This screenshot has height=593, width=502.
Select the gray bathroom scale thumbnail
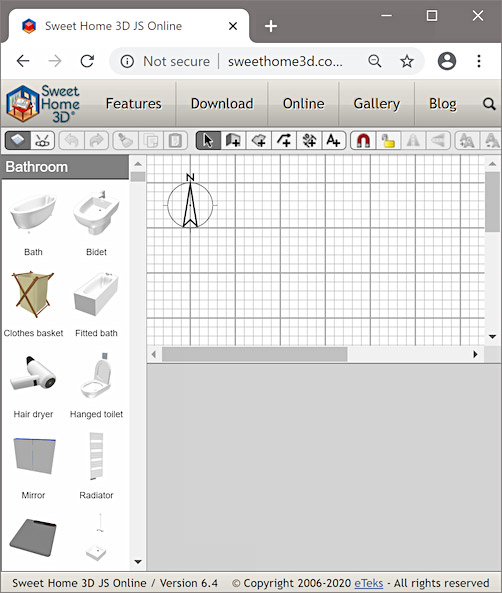pyautogui.click(x=33, y=537)
